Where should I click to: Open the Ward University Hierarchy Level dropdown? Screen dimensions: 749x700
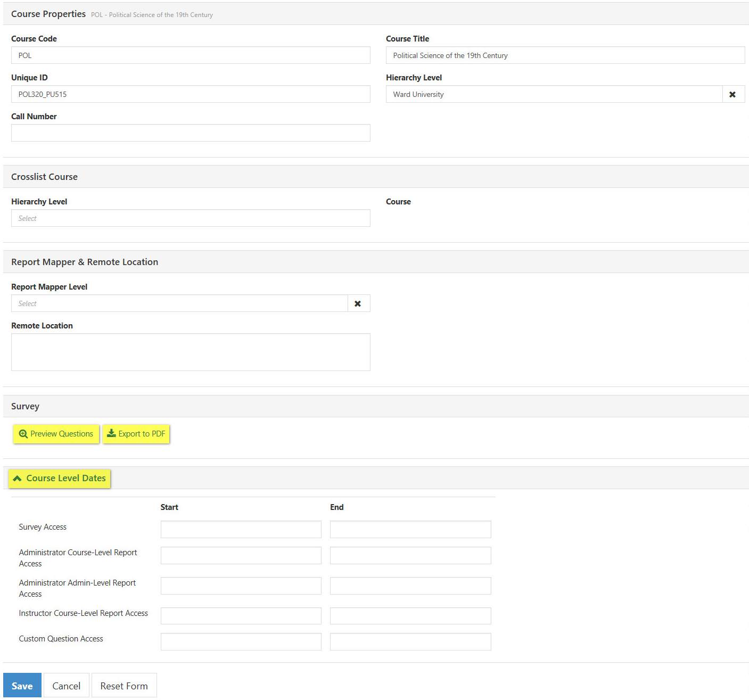pos(554,94)
